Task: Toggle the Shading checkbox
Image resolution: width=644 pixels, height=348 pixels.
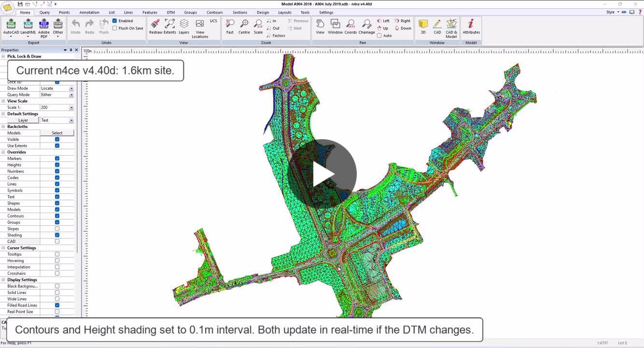Action: point(57,235)
